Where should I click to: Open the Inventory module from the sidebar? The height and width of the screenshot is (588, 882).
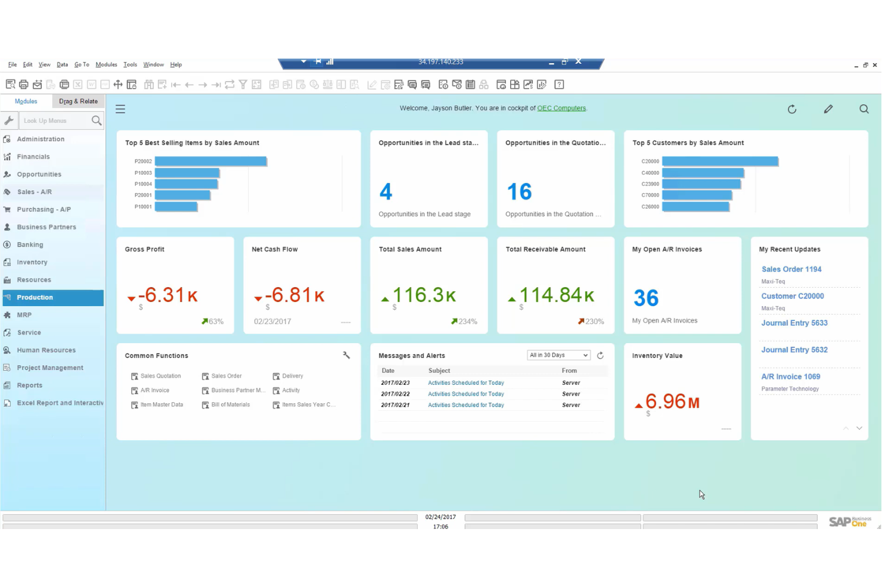click(x=33, y=262)
